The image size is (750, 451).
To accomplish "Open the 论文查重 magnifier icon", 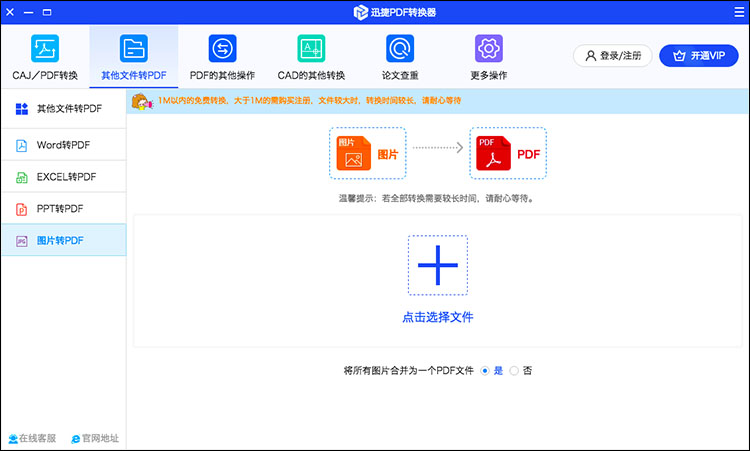I will click(400, 48).
